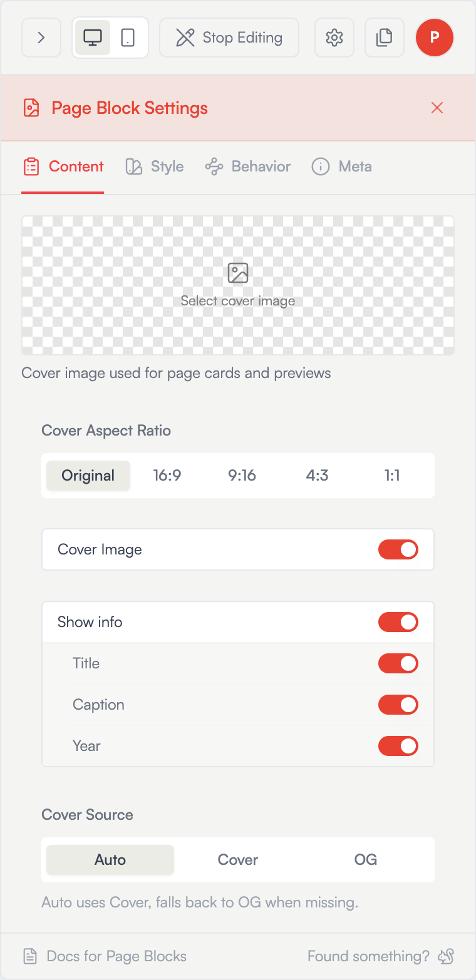The width and height of the screenshot is (476, 980).
Task: Click the Auto uses Cover hint text
Action: tap(200, 902)
